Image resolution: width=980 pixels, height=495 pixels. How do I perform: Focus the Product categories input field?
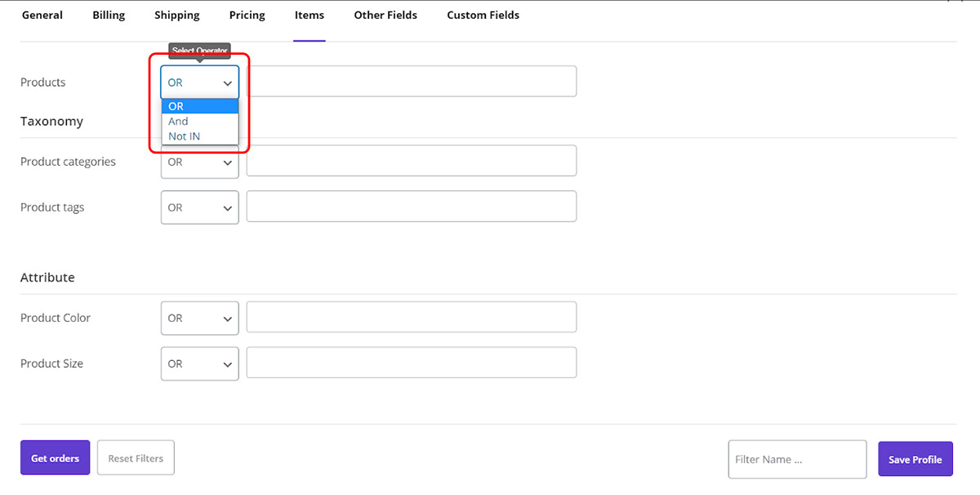(412, 161)
